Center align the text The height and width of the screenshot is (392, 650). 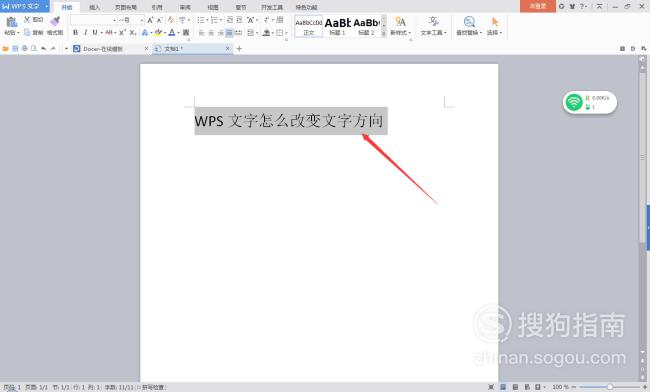pos(211,32)
